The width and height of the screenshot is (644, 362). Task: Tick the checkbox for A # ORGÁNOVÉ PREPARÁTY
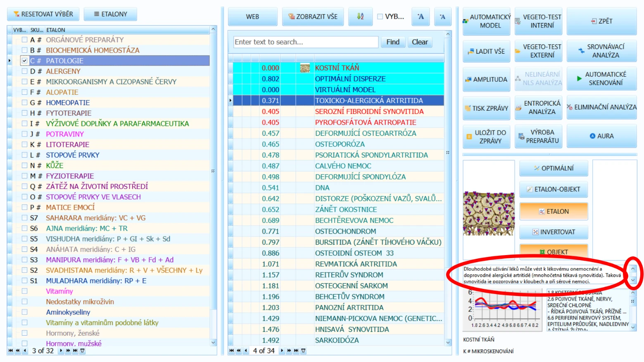(x=25, y=40)
